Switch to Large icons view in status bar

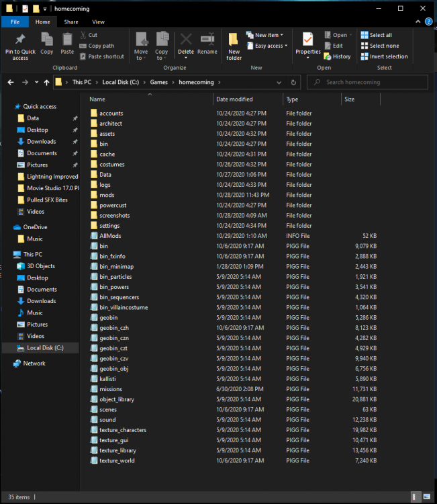[427, 497]
